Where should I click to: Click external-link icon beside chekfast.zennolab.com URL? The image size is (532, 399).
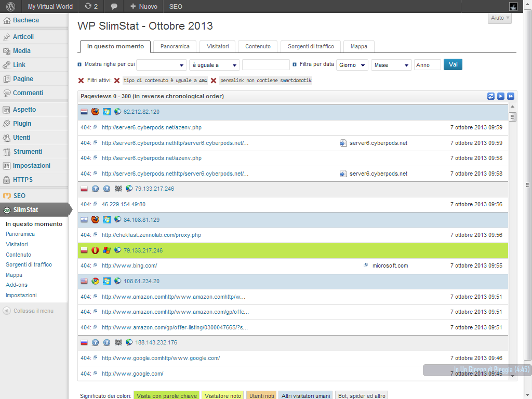pyautogui.click(x=96, y=234)
